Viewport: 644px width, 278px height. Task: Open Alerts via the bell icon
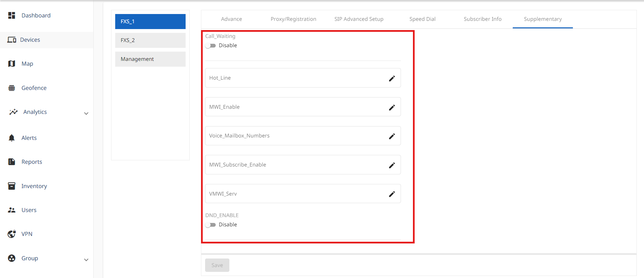[x=12, y=138]
